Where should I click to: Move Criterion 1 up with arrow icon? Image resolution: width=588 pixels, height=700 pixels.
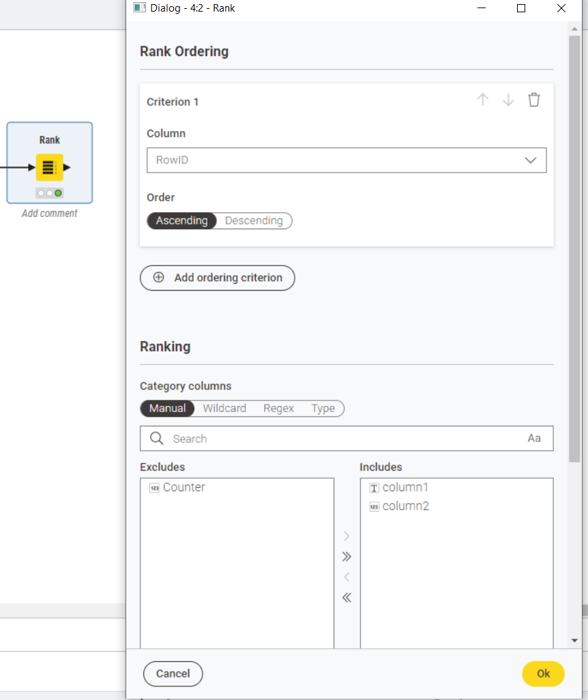[483, 100]
